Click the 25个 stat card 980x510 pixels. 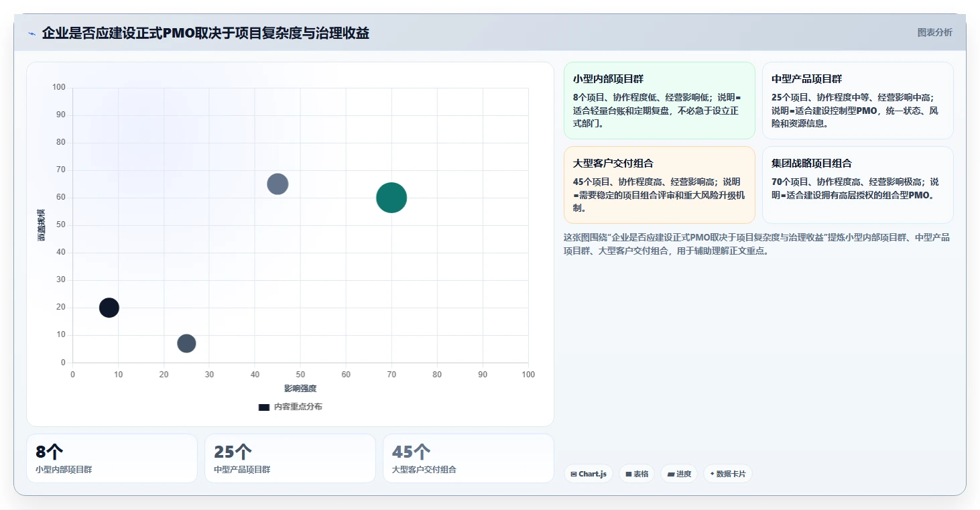point(290,458)
